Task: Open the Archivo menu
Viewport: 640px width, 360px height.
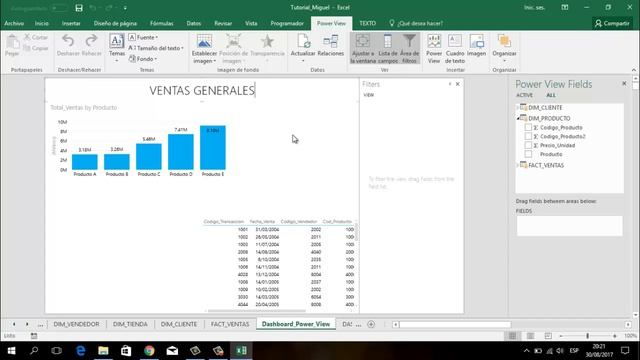Action: point(14,23)
